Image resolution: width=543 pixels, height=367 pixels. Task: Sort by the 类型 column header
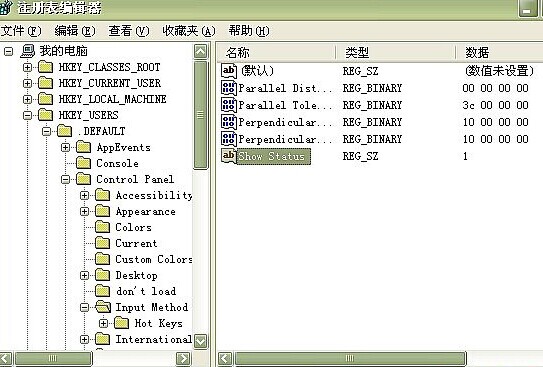395,53
